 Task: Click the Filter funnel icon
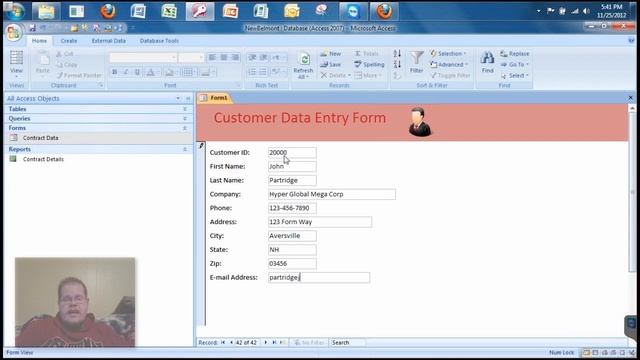[x=416, y=62]
